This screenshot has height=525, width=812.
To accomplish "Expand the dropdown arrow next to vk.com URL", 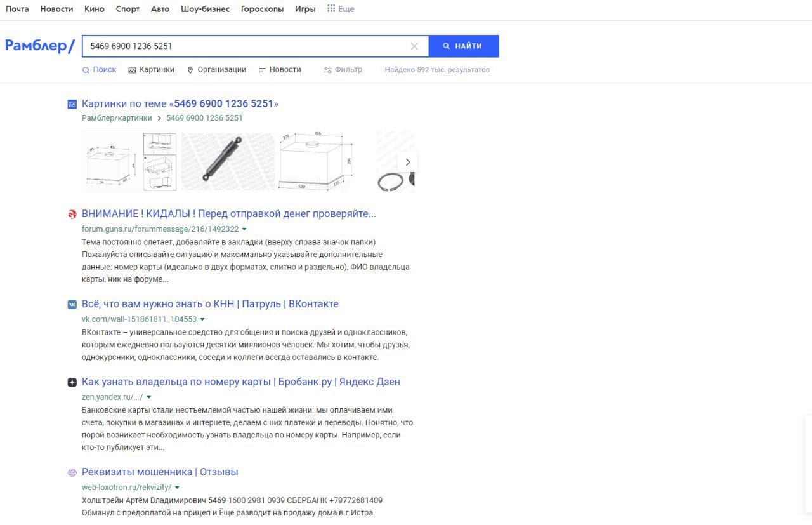I will (202, 319).
